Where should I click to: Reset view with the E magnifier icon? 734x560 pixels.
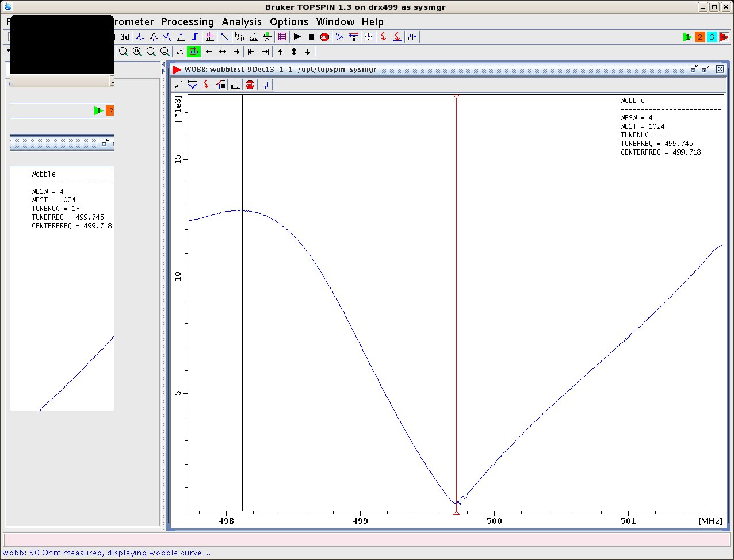165,52
